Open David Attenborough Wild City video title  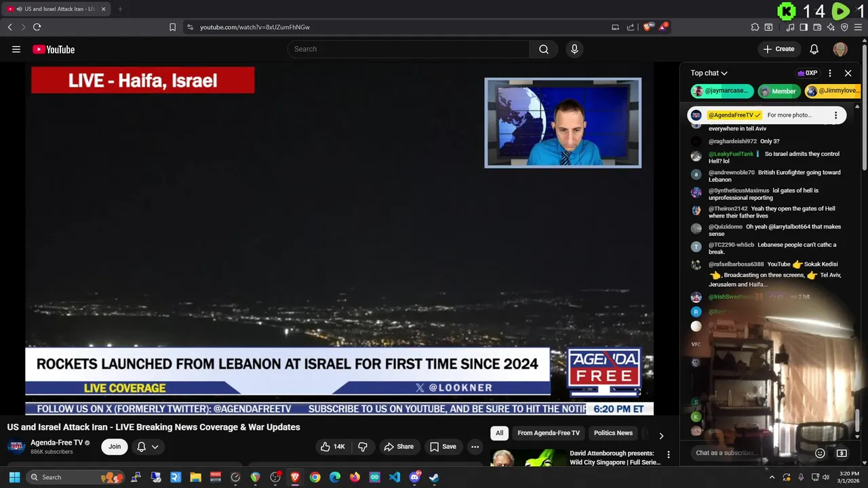615,457
